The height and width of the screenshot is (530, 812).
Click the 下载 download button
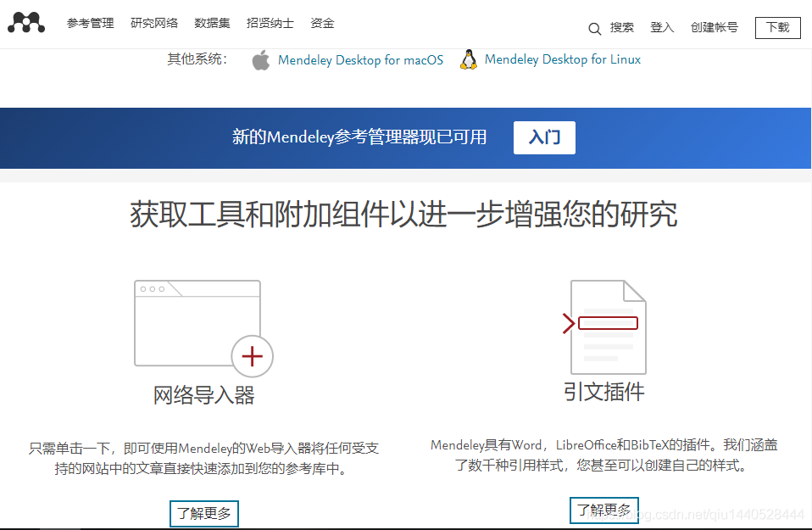[x=778, y=27]
